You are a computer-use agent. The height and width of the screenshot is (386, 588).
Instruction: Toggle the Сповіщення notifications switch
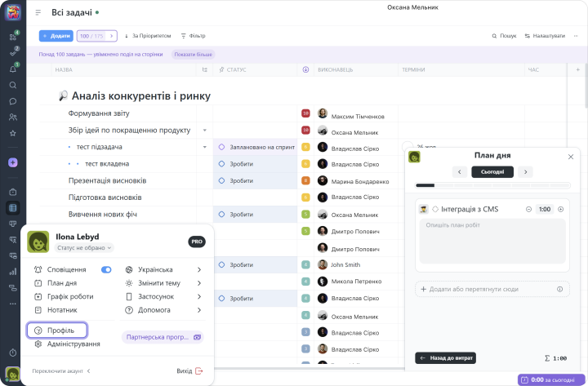pyautogui.click(x=106, y=269)
